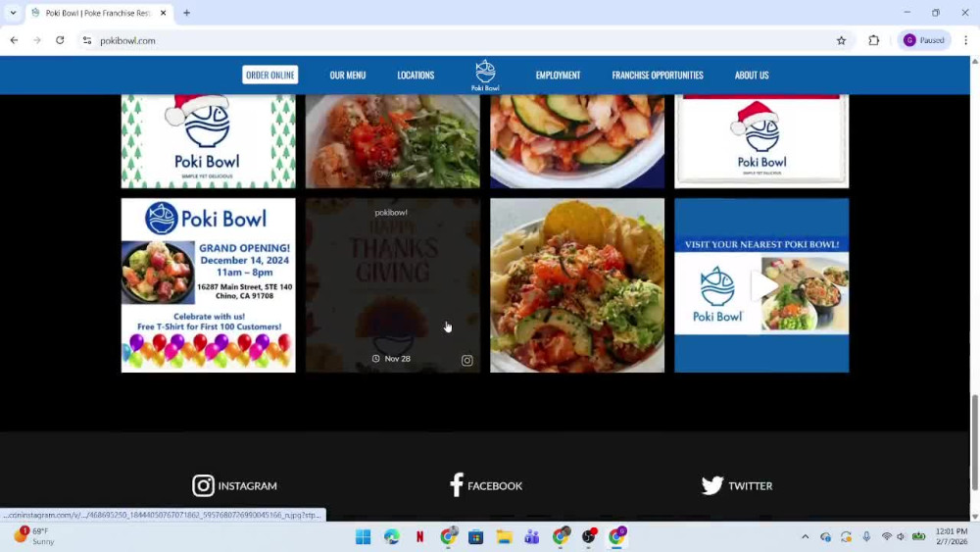
Task: Reload the current page
Action: (x=60, y=40)
